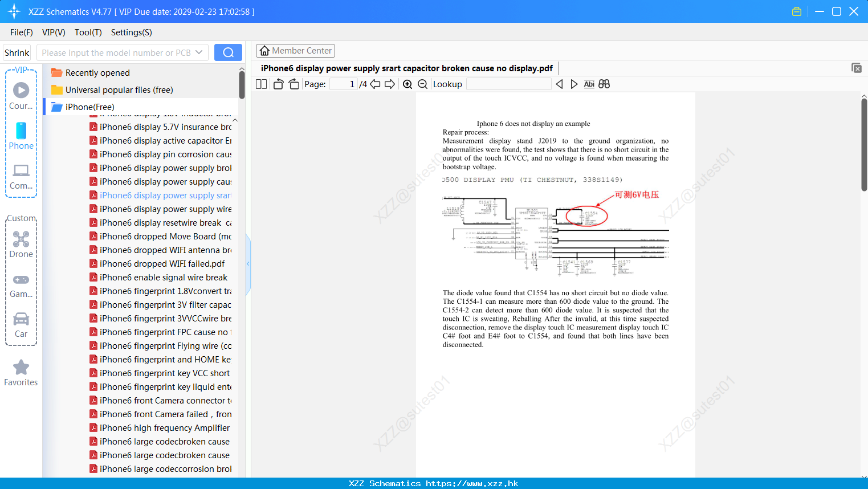Open the Computer category in sidebar

click(21, 177)
